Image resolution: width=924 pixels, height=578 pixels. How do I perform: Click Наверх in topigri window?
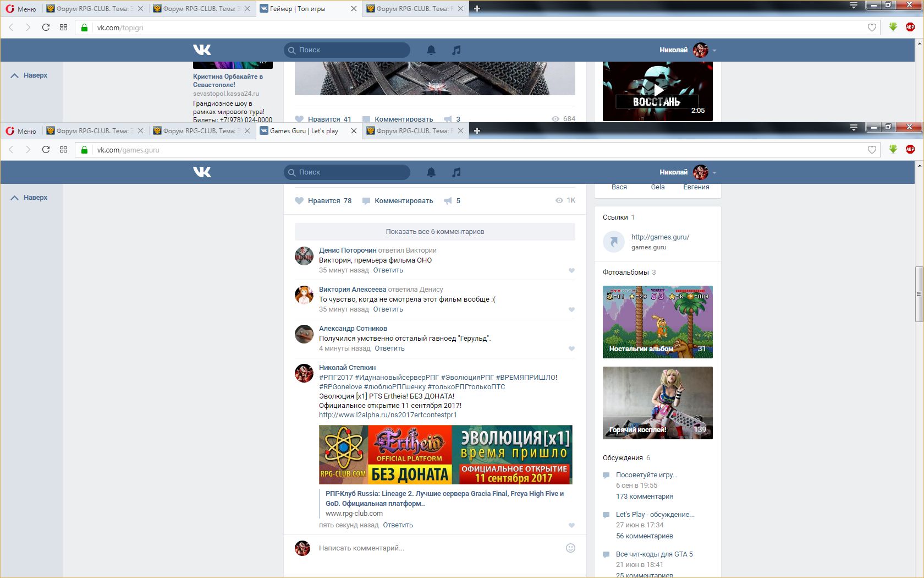(x=29, y=75)
